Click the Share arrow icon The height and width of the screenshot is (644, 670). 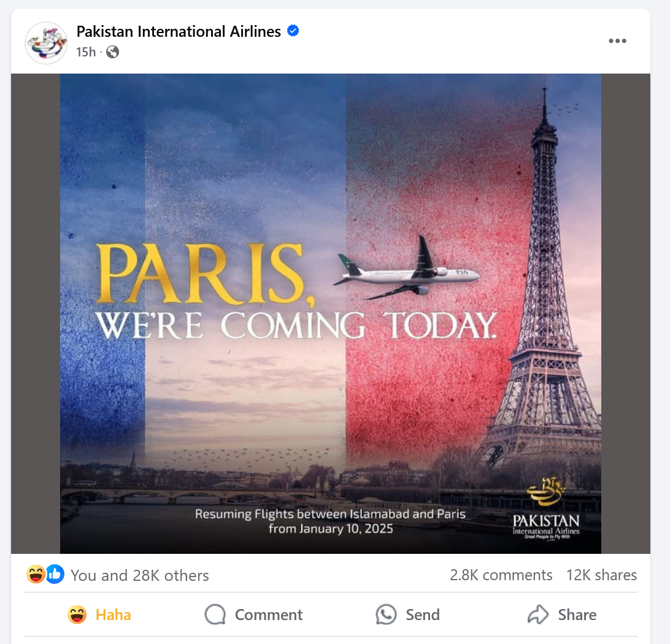[537, 614]
